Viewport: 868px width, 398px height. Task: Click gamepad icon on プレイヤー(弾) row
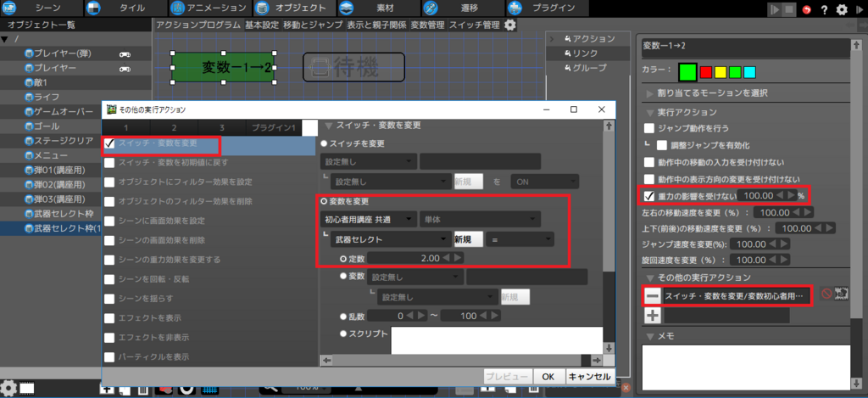(125, 54)
